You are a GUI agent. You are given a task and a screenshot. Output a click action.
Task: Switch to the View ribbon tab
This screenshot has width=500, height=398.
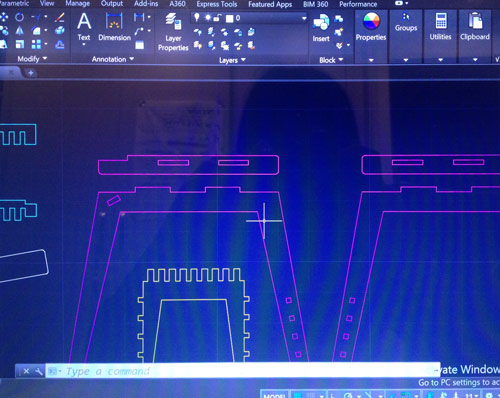coord(47,3)
